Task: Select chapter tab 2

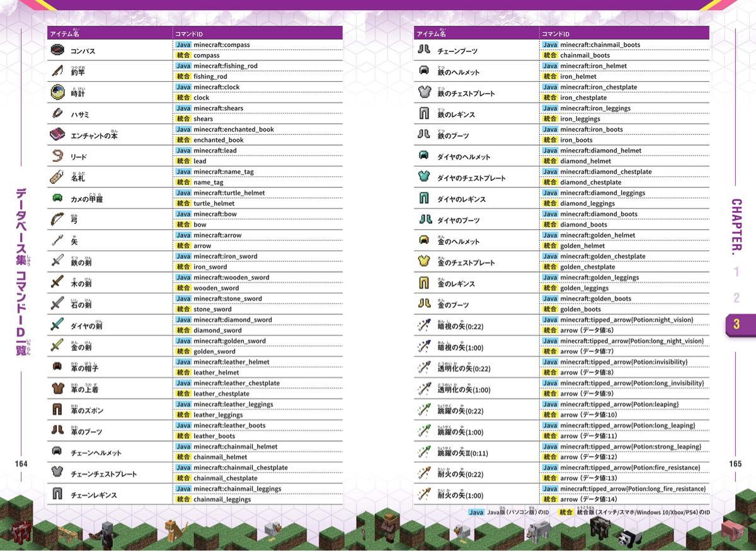Action: 736,298
